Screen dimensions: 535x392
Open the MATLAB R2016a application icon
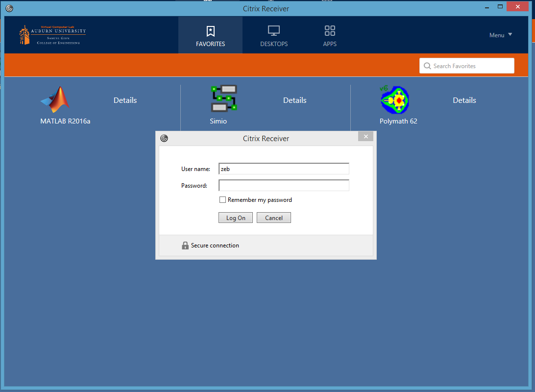click(x=55, y=100)
